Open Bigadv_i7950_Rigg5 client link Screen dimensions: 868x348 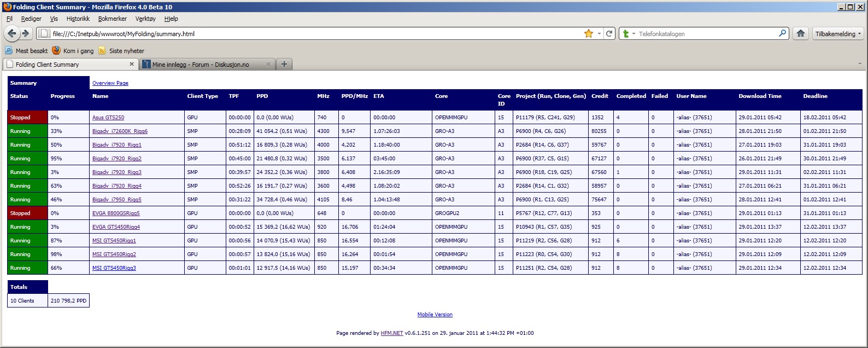coord(117,200)
